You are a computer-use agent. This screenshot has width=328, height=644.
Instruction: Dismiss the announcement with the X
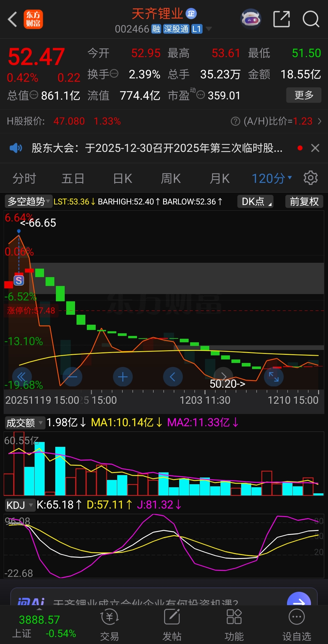pyautogui.click(x=315, y=148)
